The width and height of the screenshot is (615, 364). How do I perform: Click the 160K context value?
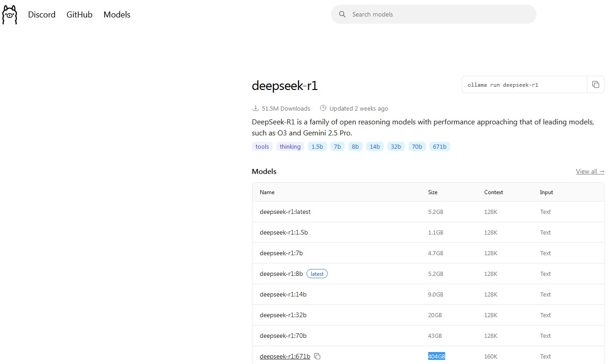pos(491,356)
